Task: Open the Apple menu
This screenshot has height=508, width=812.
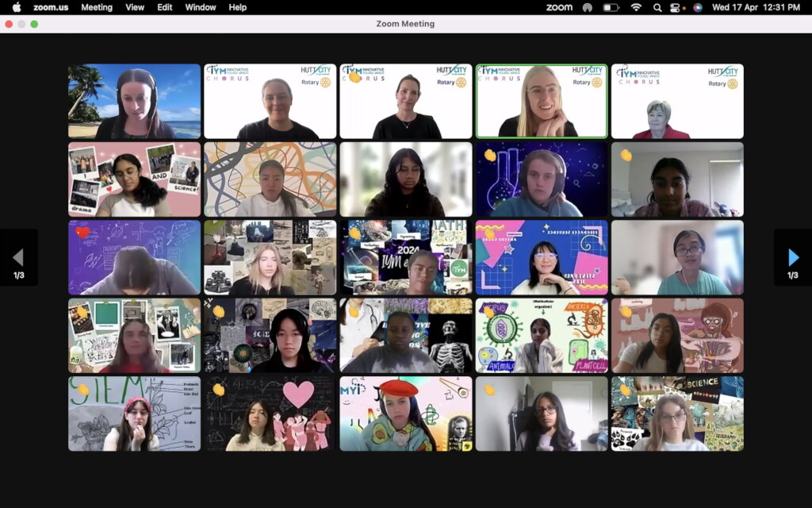Action: click(17, 7)
